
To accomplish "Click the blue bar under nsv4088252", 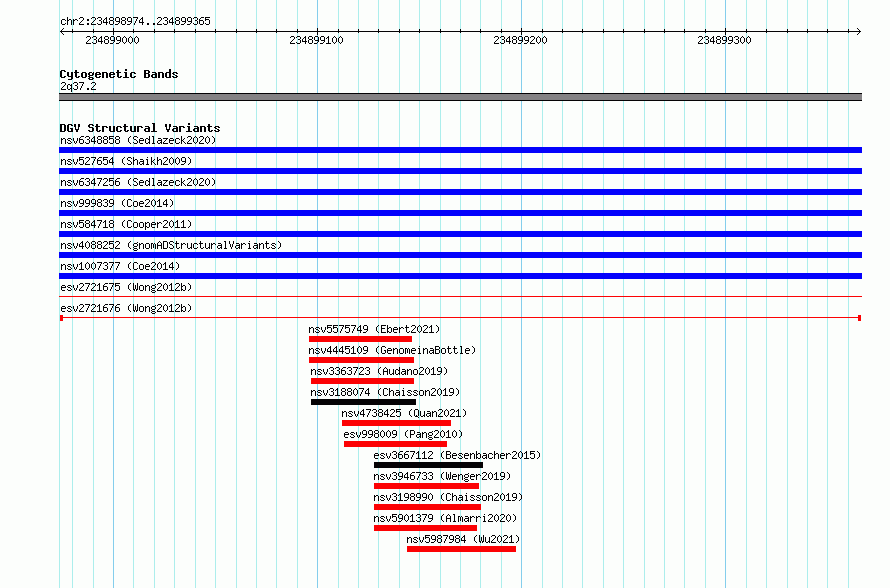I will coord(460,255).
